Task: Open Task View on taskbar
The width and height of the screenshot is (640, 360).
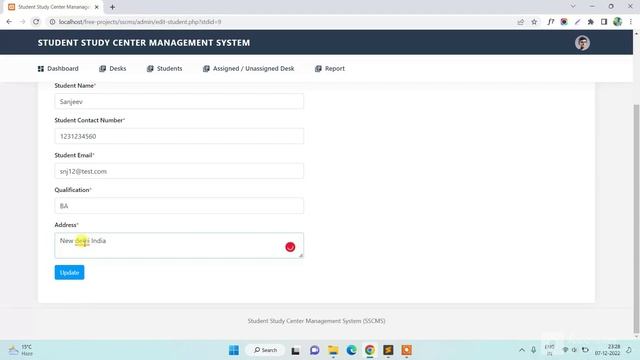Action: pos(296,350)
